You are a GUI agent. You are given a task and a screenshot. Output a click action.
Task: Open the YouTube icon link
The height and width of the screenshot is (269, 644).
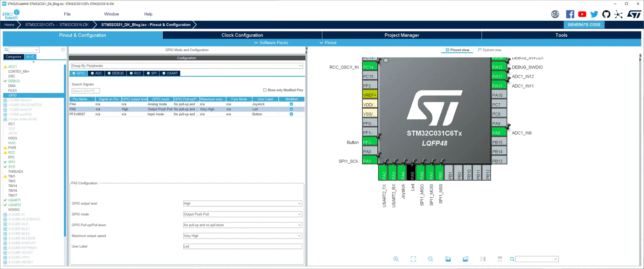[582, 14]
